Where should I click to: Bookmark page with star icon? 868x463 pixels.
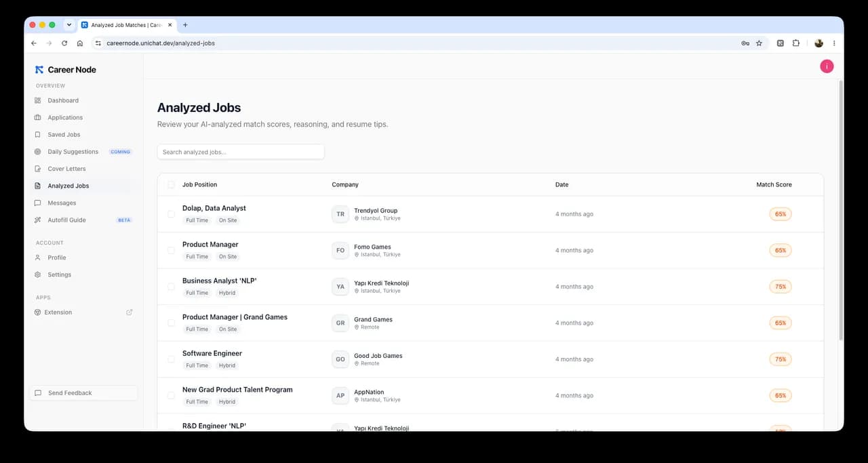[x=759, y=43]
